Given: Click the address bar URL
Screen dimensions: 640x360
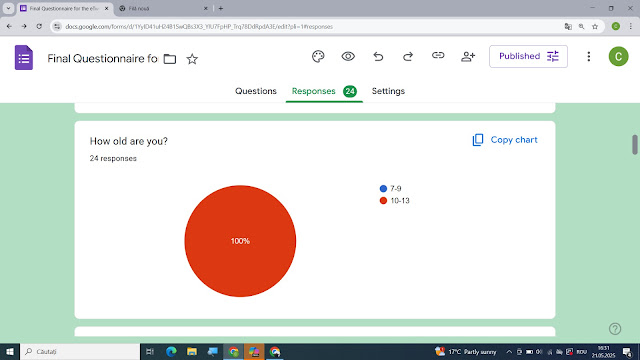Looking at the screenshot, I should [199, 27].
